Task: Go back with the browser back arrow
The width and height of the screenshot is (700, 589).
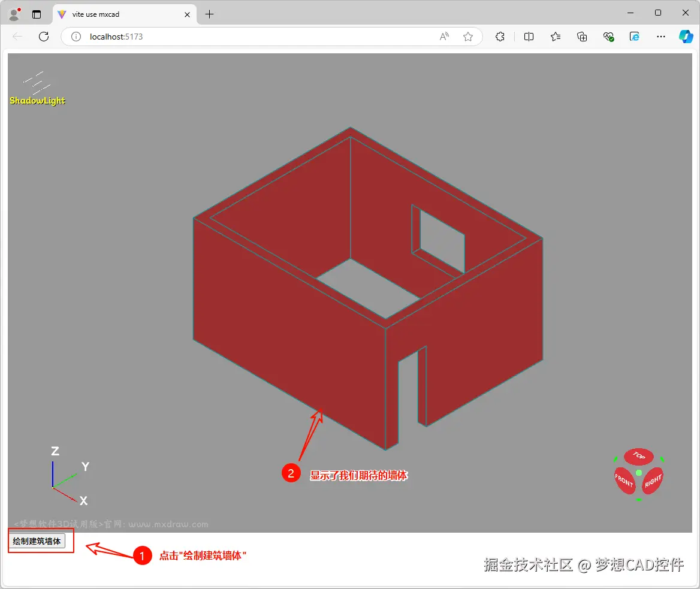Action: coord(17,37)
